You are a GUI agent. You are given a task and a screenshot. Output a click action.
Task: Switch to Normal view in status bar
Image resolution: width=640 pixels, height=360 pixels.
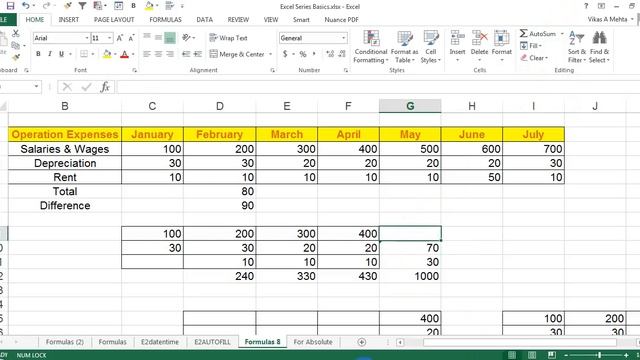(x=512, y=355)
